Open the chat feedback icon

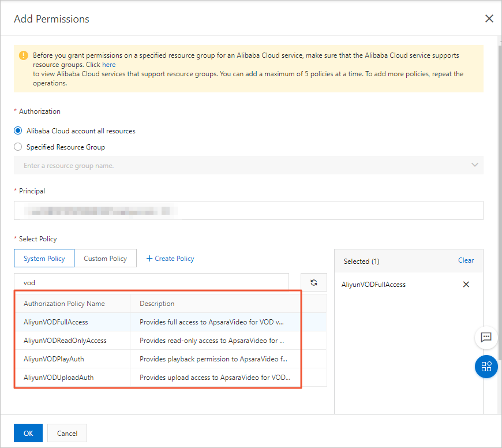coord(486,337)
